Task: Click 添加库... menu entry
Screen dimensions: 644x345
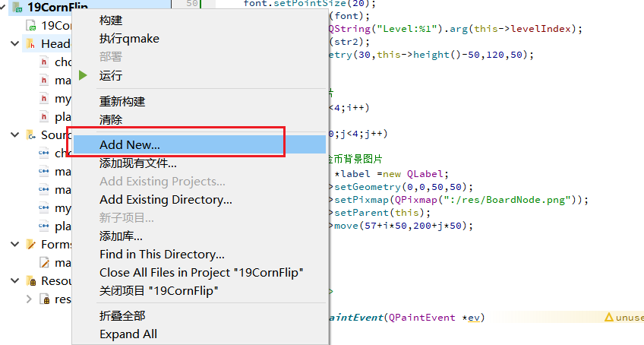Action: point(121,236)
